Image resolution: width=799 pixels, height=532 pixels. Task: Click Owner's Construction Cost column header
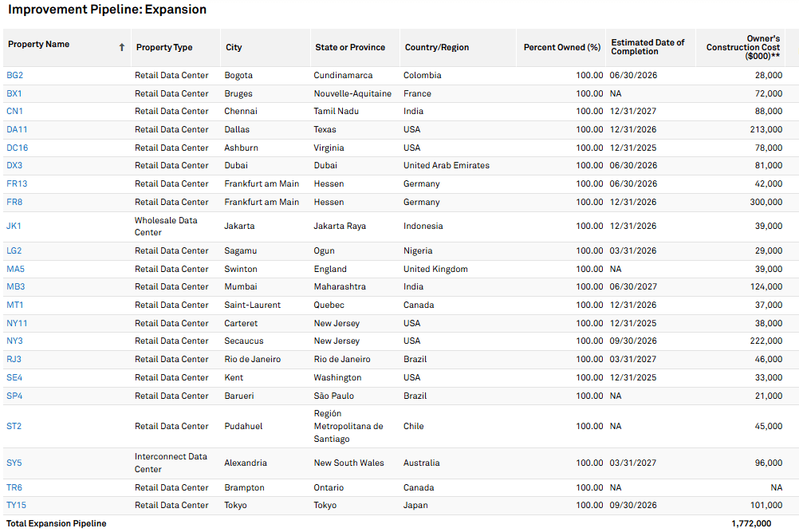pyautogui.click(x=743, y=47)
